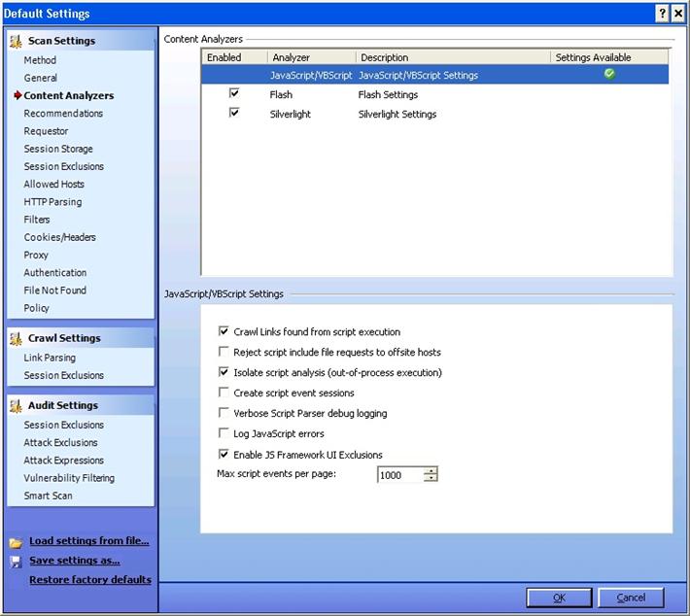Click the folder icon for loading settings
This screenshot has height=616, width=690.
[x=16, y=542]
